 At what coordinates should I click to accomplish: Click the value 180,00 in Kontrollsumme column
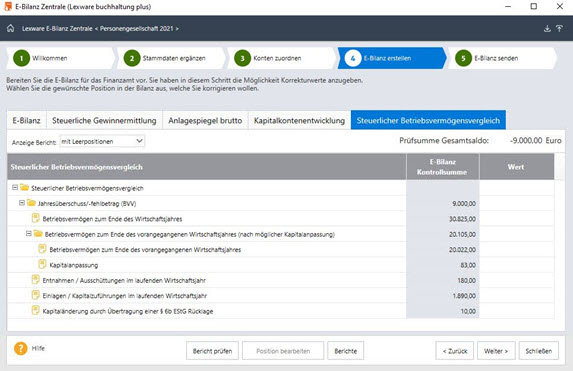(467, 280)
